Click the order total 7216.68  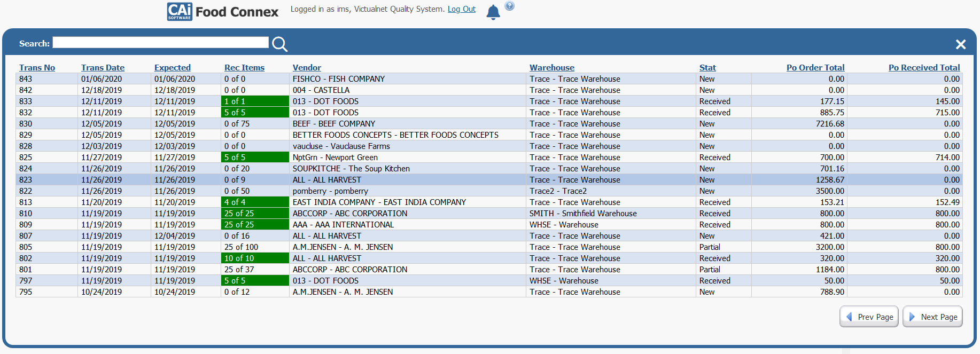tap(830, 124)
